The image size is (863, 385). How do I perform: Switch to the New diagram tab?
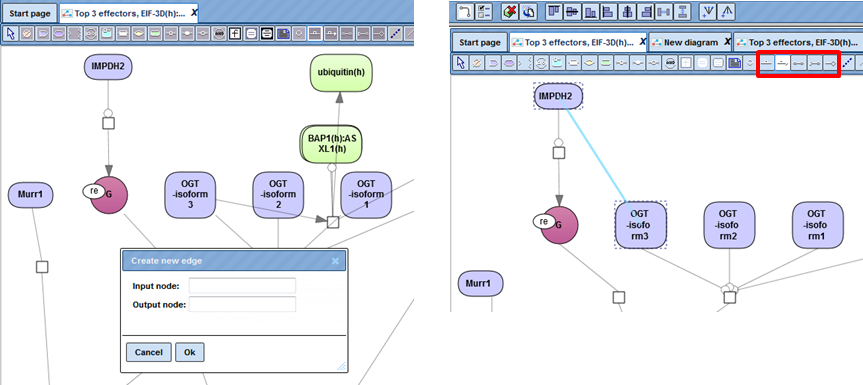coord(691,42)
